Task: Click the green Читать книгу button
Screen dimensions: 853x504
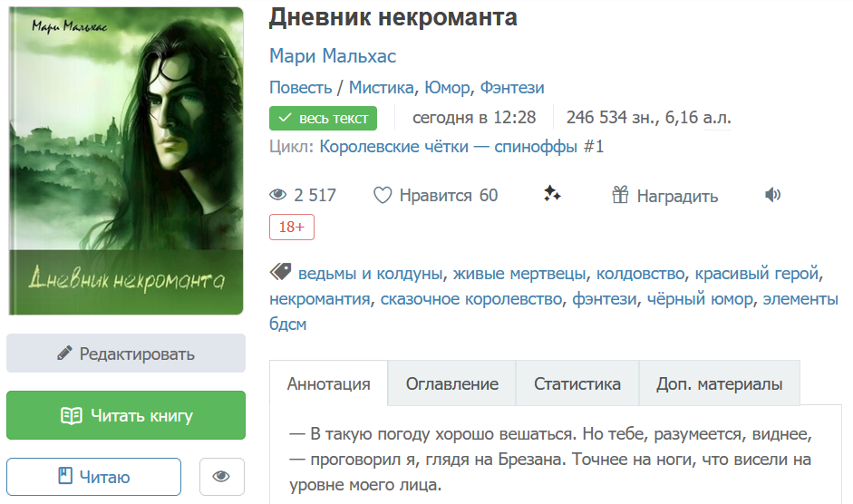Action: 126,415
